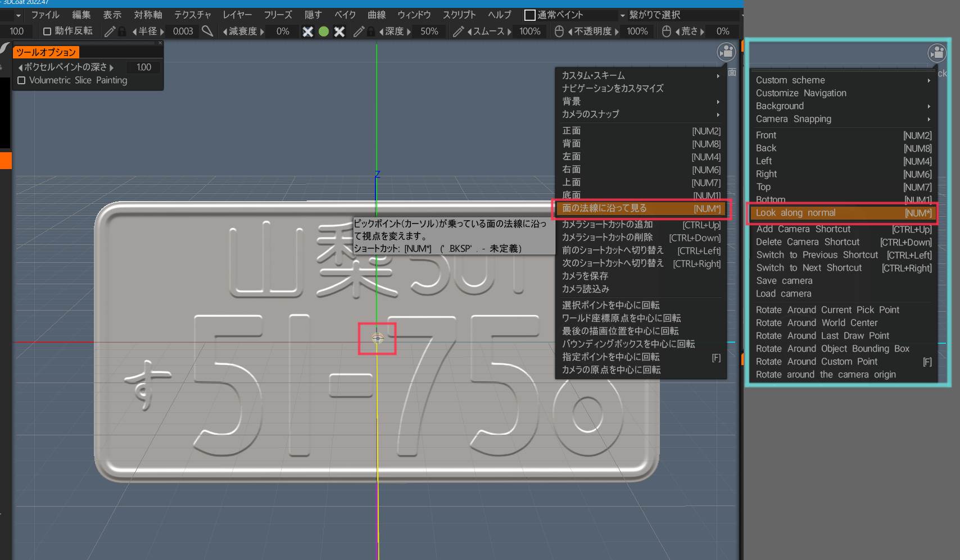
Task: Open the 編集 menu
Action: point(81,15)
